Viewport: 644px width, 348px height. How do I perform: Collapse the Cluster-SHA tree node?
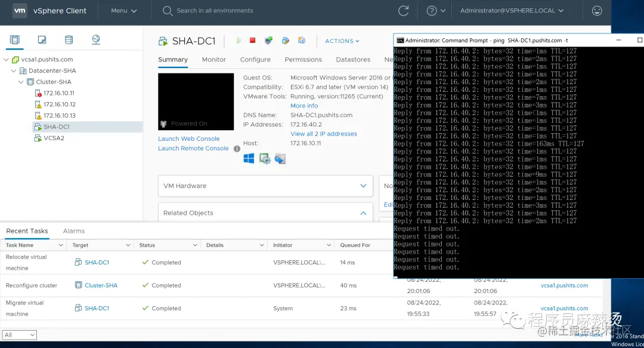pyautogui.click(x=21, y=82)
